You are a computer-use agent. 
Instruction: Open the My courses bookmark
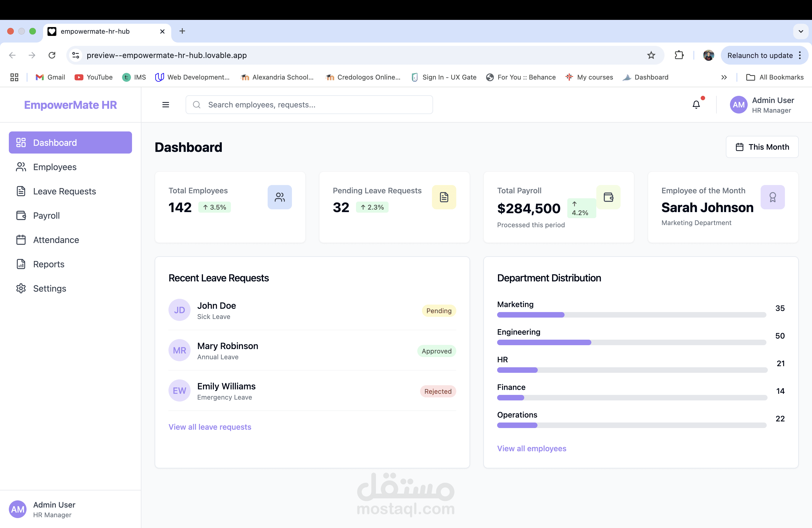[x=589, y=77]
